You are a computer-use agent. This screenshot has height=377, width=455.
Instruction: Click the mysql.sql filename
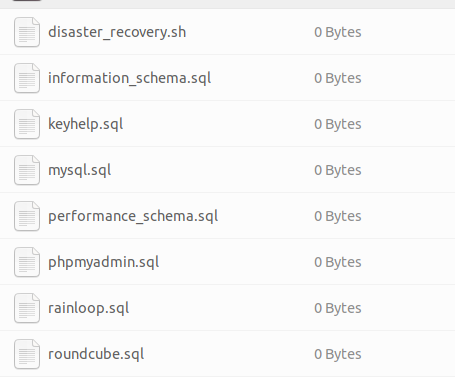coord(80,171)
